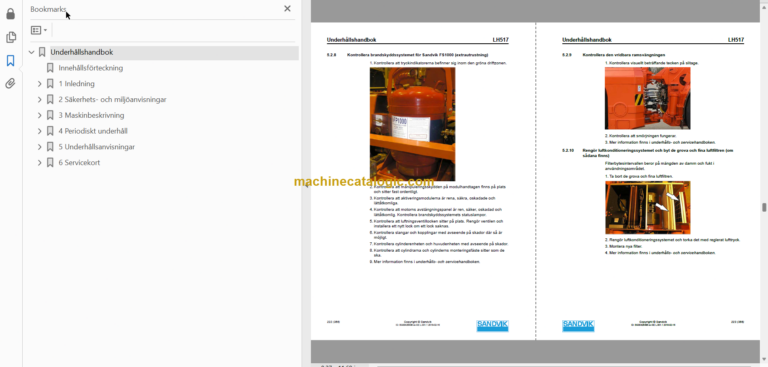Click the vertical scrollbar thumb of document

pyautogui.click(x=764, y=207)
